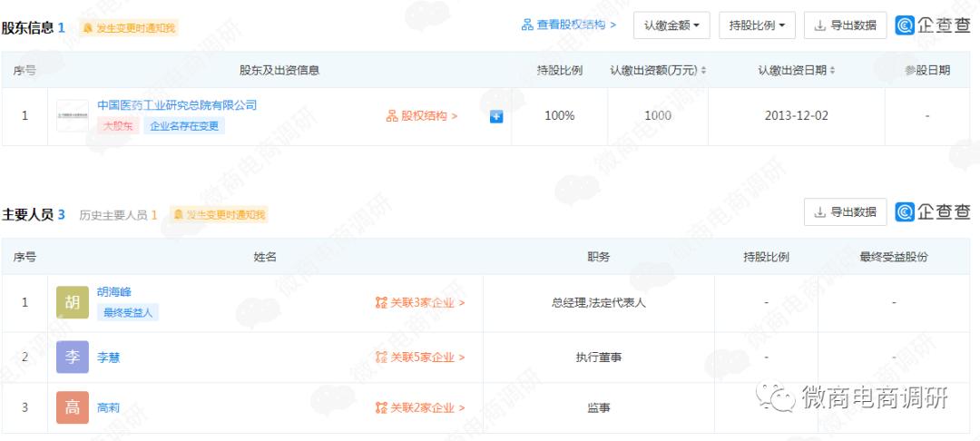Click 李 avatar icon
980x441 pixels.
73,358
